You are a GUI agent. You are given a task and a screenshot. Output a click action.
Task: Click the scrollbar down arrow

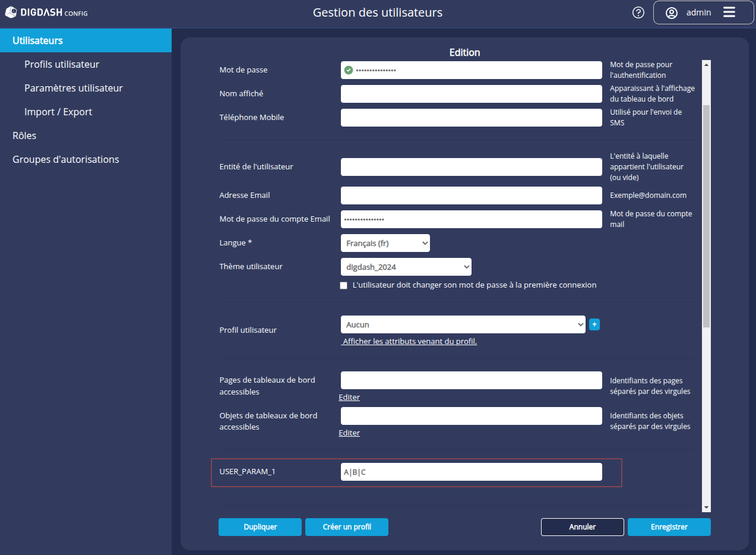coord(706,507)
